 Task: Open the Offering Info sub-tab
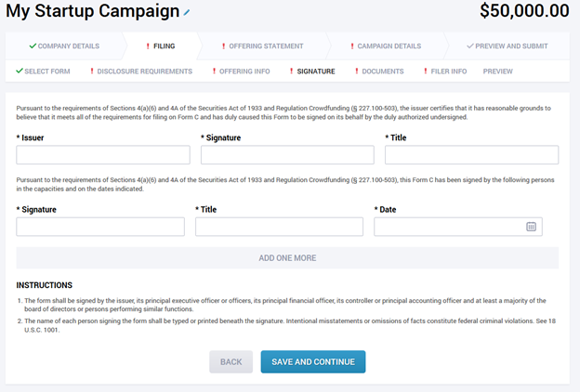tap(241, 72)
